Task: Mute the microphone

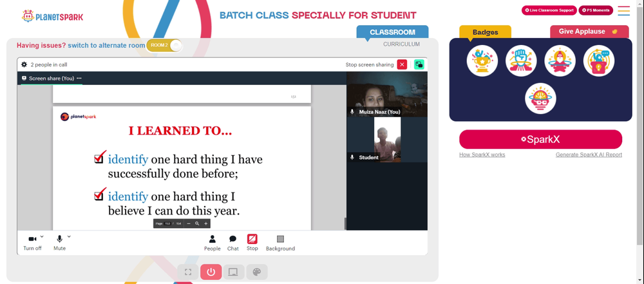Action: (x=59, y=243)
